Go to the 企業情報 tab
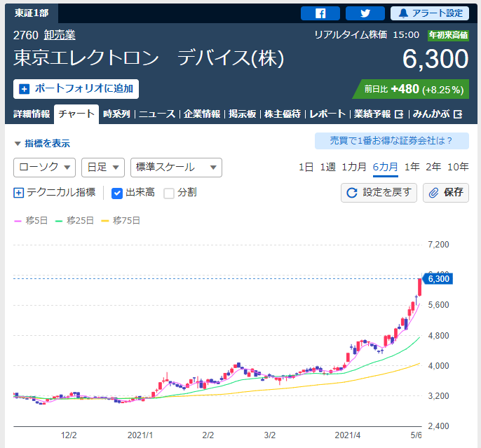 (x=202, y=114)
